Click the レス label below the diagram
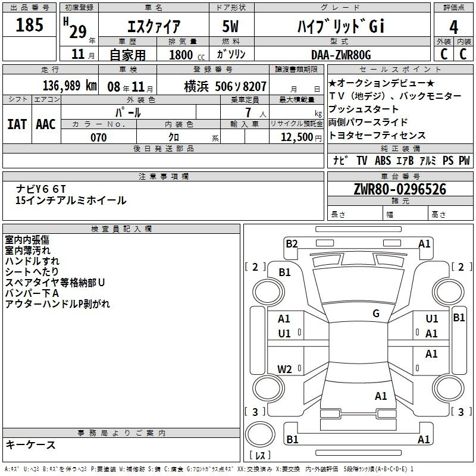476x476 pixels. point(260,456)
